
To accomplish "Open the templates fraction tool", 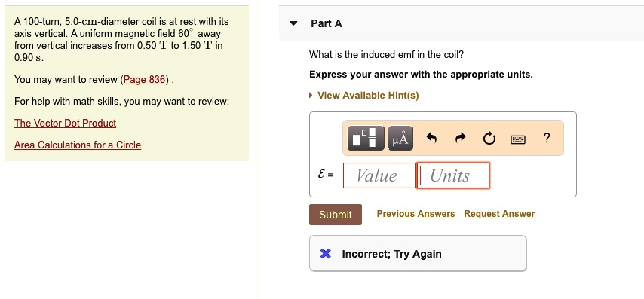I will pos(366,138).
